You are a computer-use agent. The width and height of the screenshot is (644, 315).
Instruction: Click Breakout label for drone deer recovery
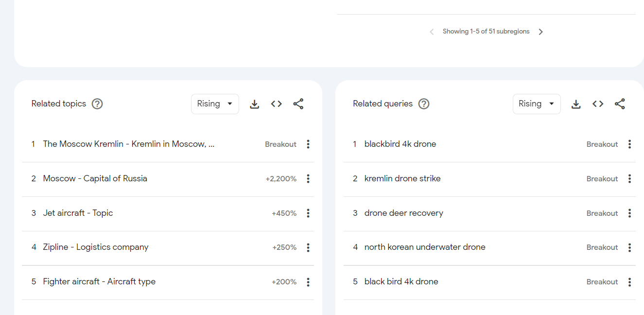(x=602, y=213)
